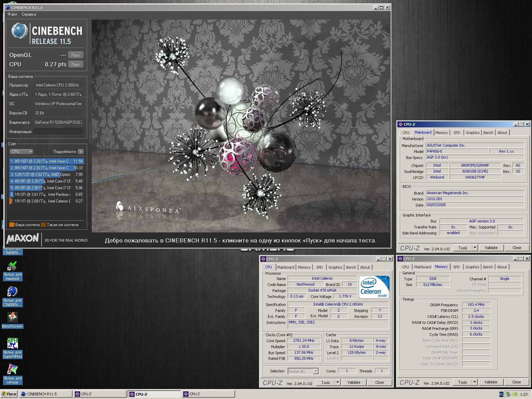The image size is (532, 399).
Task: Switch to the Mainboard tab in the Memory CPU-Z window
Action: (422, 267)
